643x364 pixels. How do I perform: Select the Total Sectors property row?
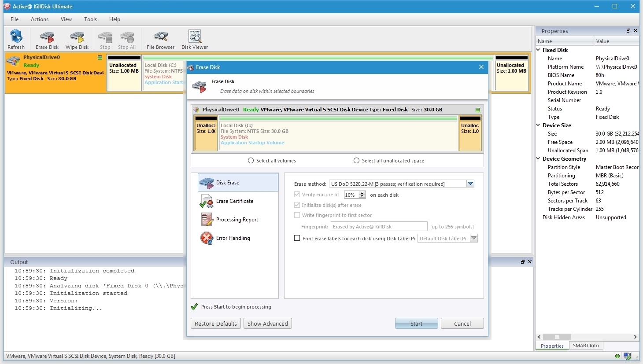click(x=588, y=184)
